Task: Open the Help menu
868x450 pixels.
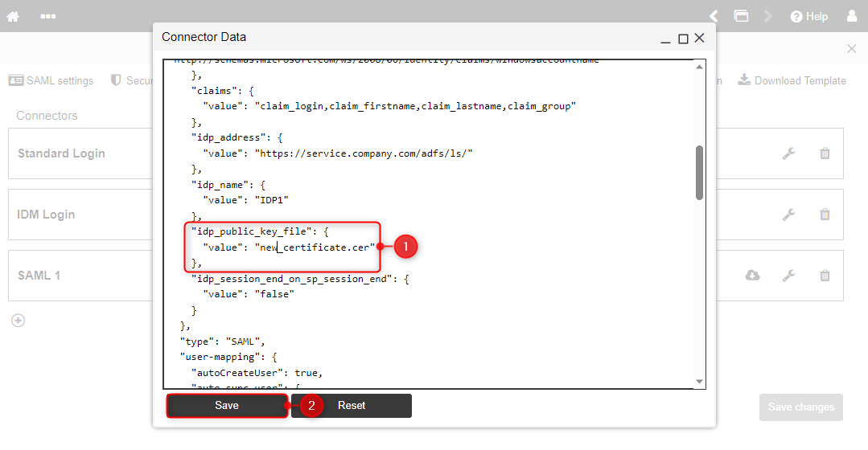Action: (808, 17)
